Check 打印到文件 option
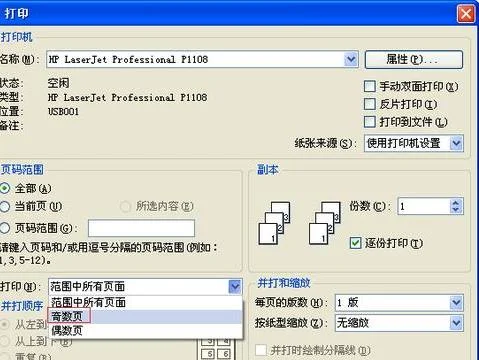The width and height of the screenshot is (479, 360). (x=370, y=122)
